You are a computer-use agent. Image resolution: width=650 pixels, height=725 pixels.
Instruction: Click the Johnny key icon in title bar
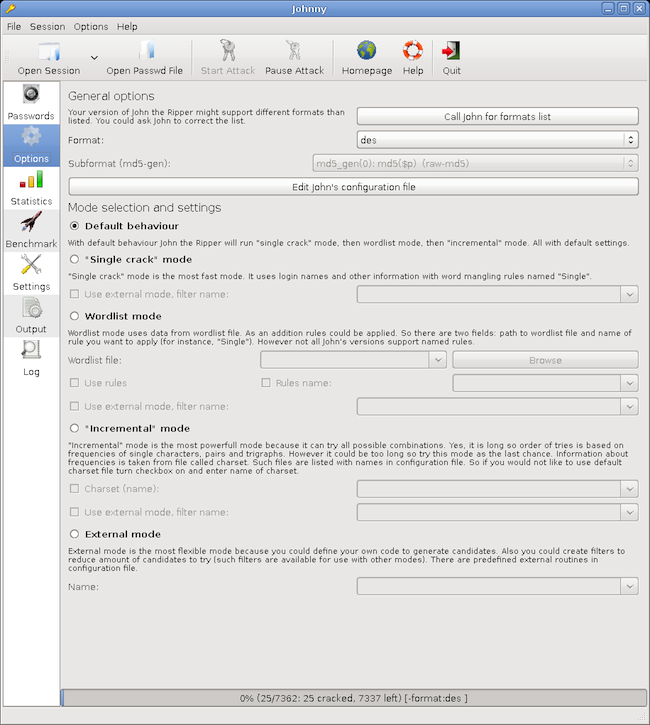(x=10, y=8)
